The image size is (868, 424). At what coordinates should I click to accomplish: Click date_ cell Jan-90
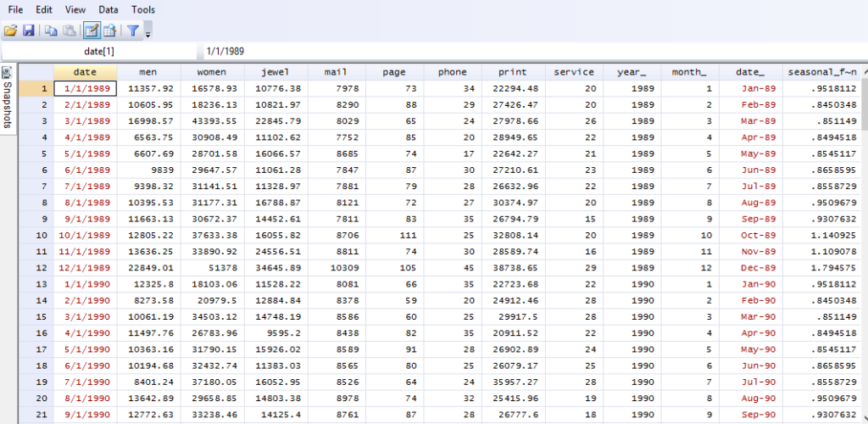click(751, 285)
